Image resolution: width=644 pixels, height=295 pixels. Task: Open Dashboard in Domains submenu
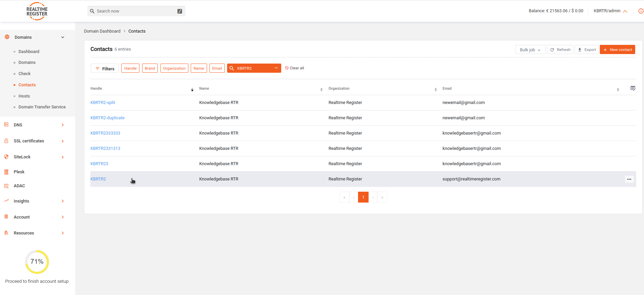(29, 52)
